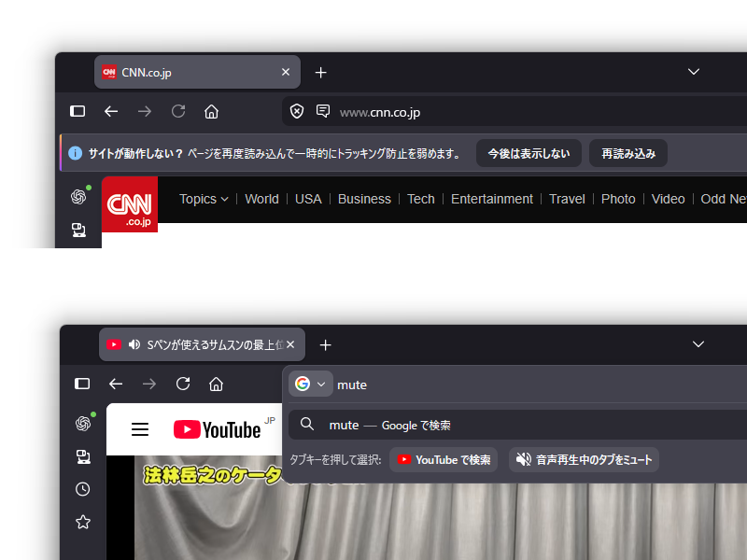Open the translate/reader icon next to the cnn.co.jp URL
This screenshot has width=747, height=560.
[323, 111]
